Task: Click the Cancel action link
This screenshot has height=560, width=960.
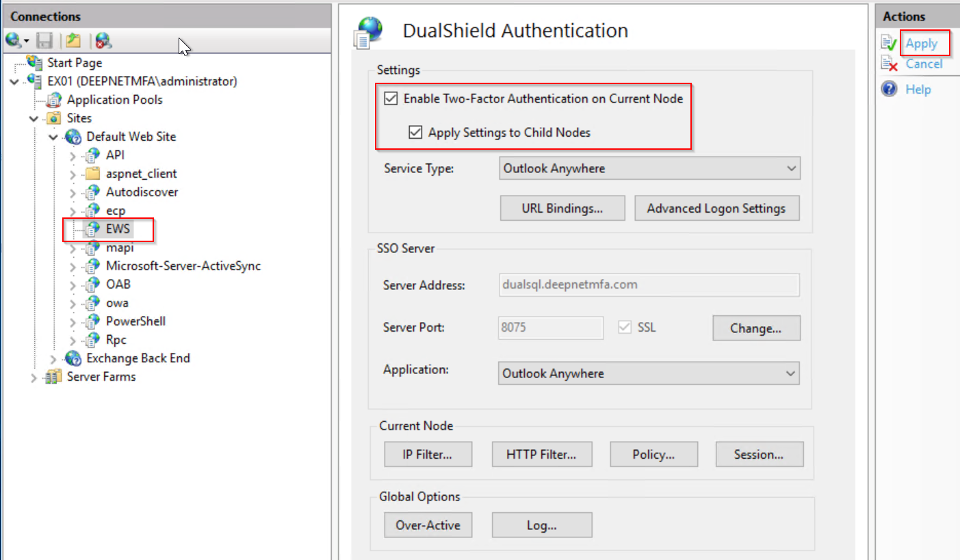Action: [924, 64]
